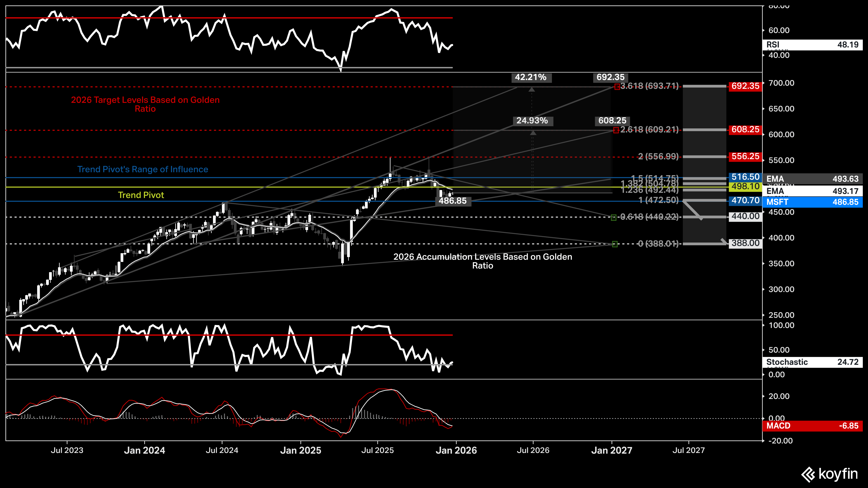Select the 'Trend Pivot' text annotation
This screenshot has width=868, height=488.
pos(141,195)
